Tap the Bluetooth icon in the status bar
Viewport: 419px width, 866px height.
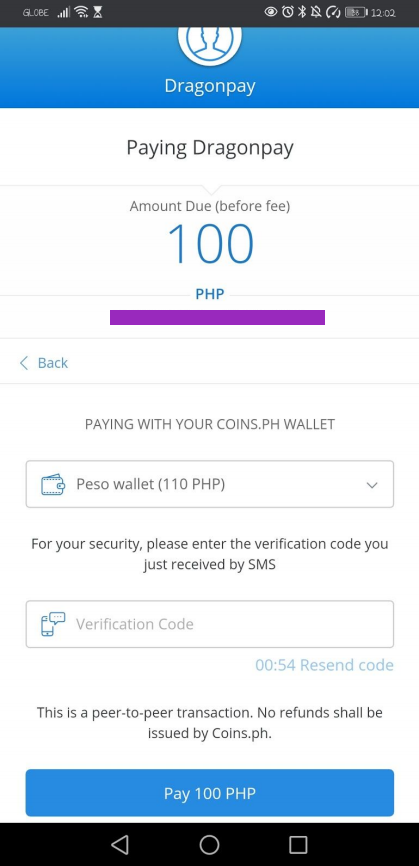301,12
